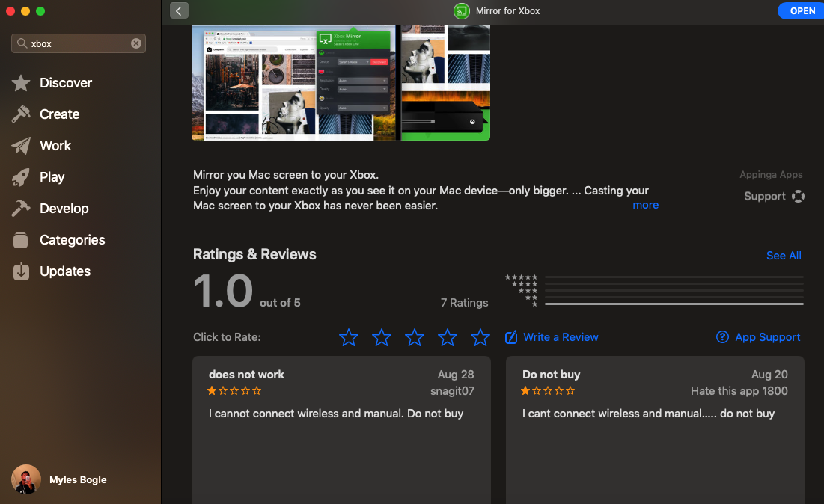Click the Mirror for Xbox app icon

tap(462, 11)
